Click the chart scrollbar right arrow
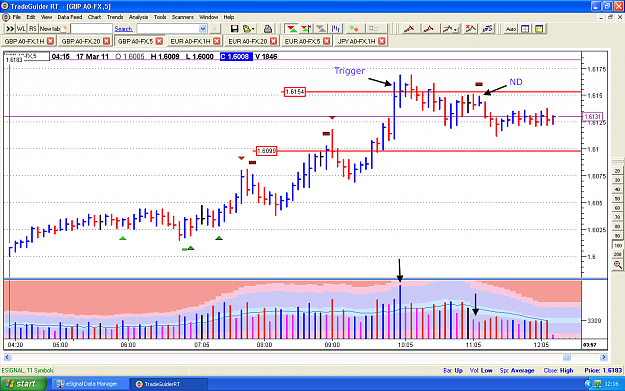This screenshot has width=625, height=391. point(603,357)
